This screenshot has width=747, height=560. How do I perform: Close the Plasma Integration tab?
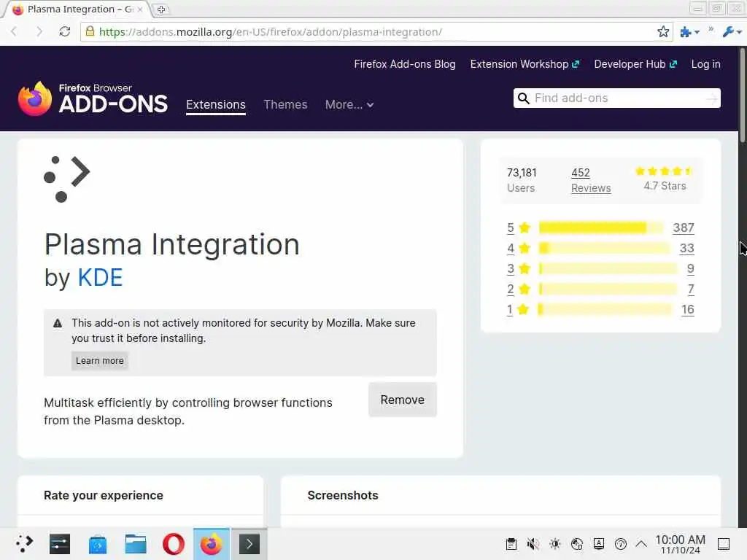[x=140, y=9]
